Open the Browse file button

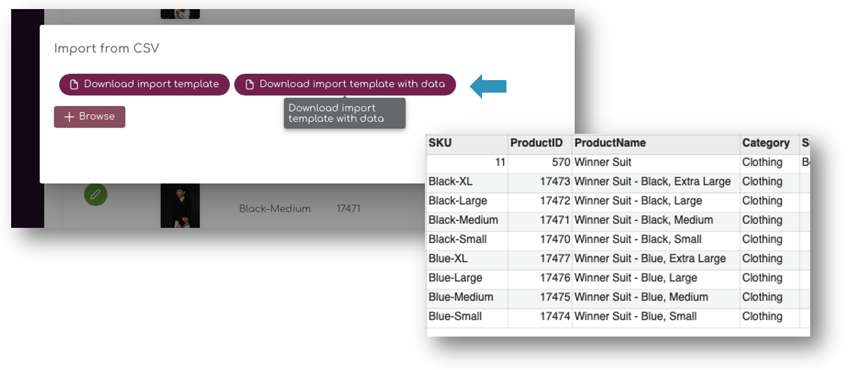[90, 117]
